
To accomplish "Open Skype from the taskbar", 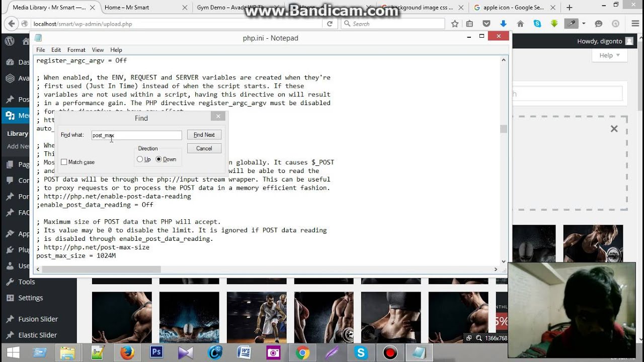I will pos(361,353).
